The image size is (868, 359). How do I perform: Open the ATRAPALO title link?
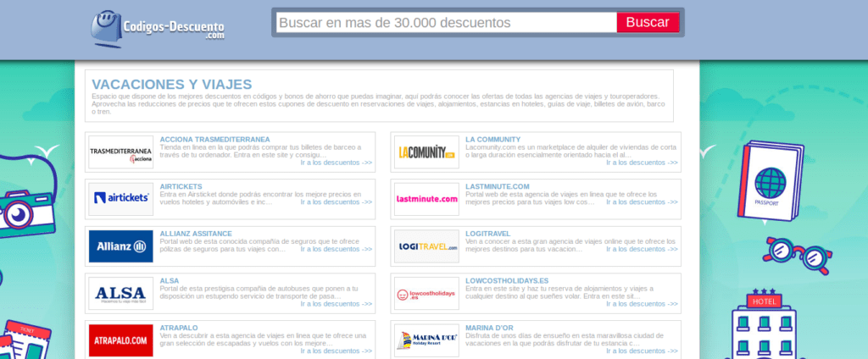click(x=179, y=328)
